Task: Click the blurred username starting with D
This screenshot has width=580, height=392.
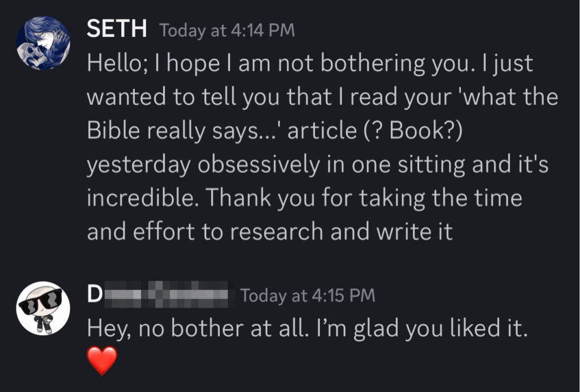Action: pyautogui.click(x=160, y=295)
